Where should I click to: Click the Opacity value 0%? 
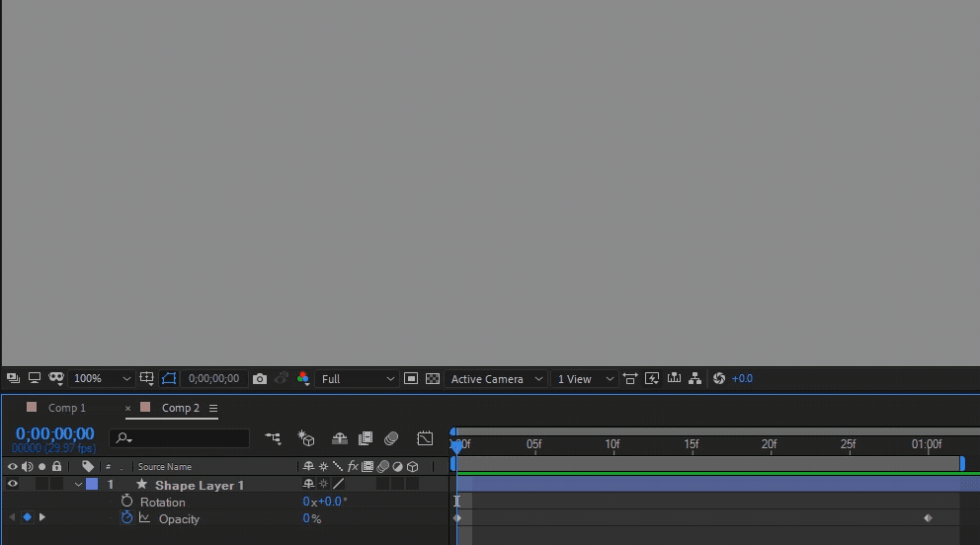[312, 518]
